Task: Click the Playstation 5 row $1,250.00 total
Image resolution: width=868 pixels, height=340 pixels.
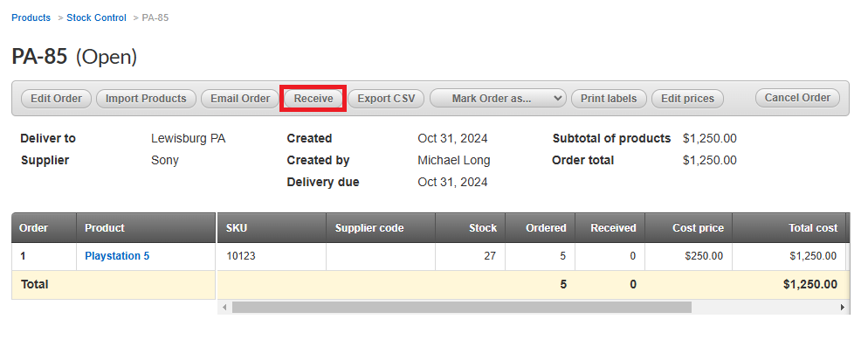Action: pyautogui.click(x=813, y=256)
